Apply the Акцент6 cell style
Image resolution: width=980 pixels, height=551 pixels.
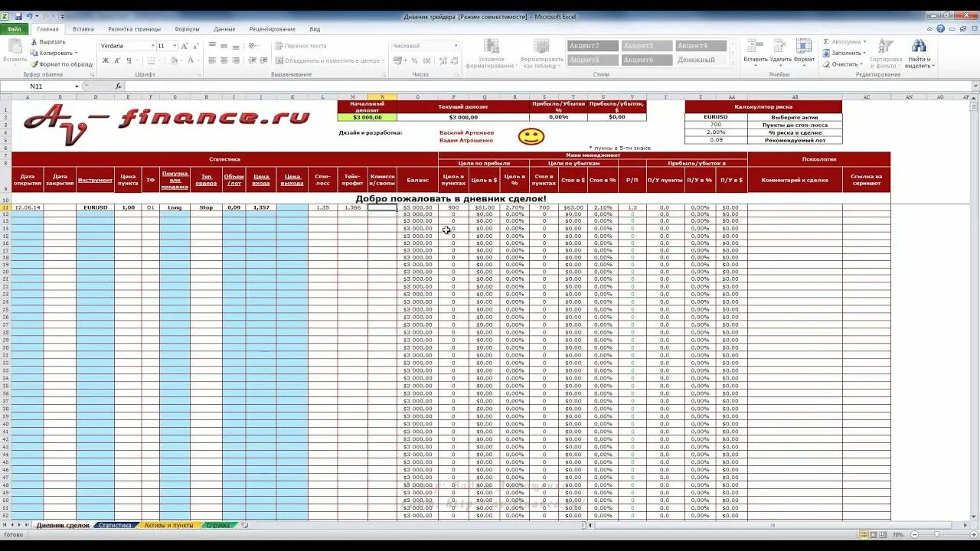pyautogui.click(x=647, y=60)
